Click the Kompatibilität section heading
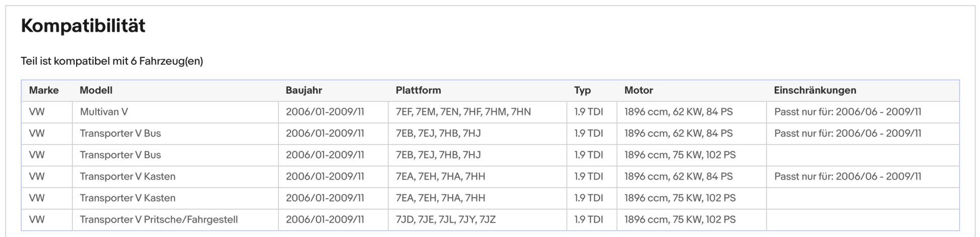 pyautogui.click(x=83, y=26)
